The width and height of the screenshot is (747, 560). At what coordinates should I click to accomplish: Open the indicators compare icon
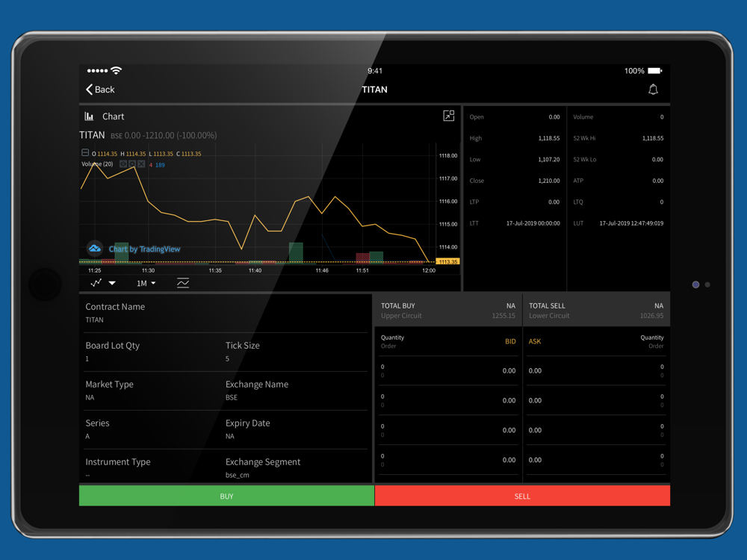(183, 283)
